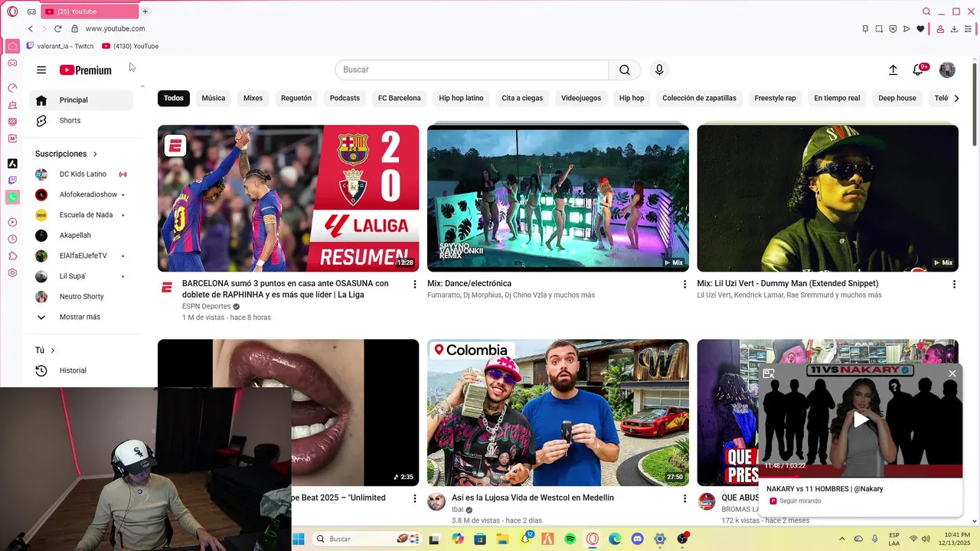980x551 pixels.
Task: Open Twitch in Opera sidebar
Action: (x=12, y=181)
